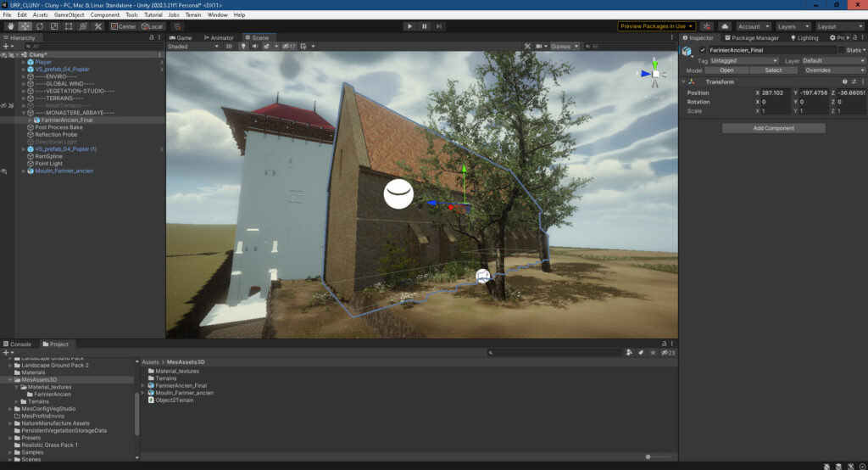Toggle scene effects icon
The image size is (868, 470).
267,47
